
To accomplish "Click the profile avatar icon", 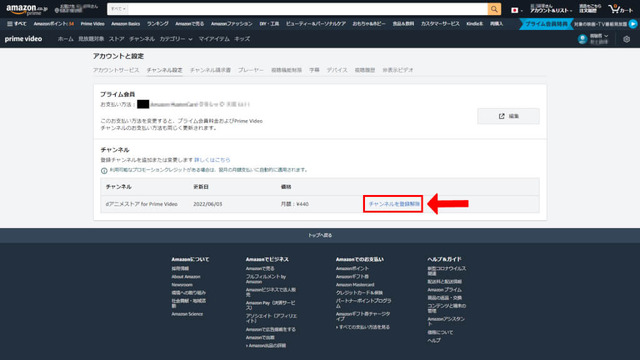I will (582, 39).
